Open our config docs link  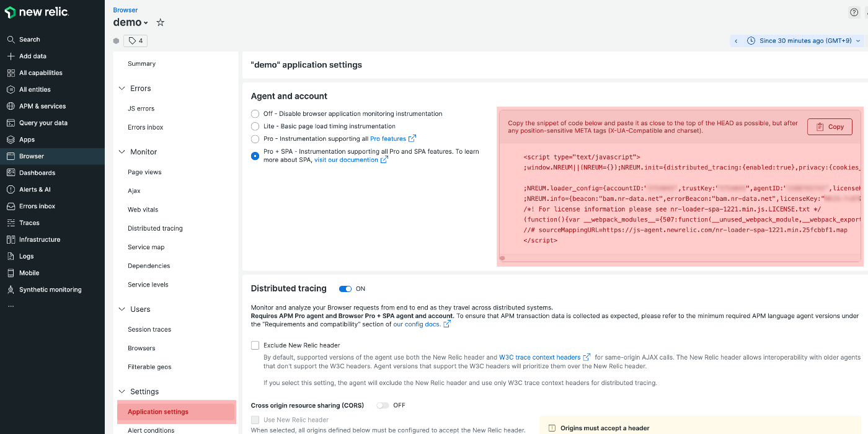(x=417, y=324)
